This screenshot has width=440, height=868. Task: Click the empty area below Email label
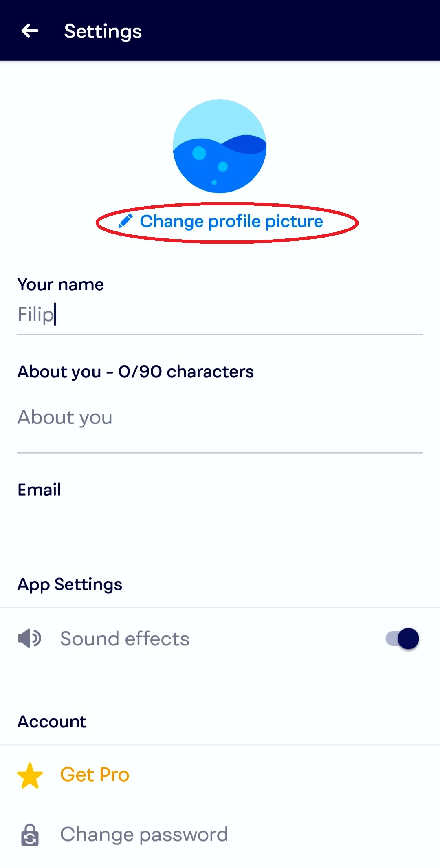(220, 526)
